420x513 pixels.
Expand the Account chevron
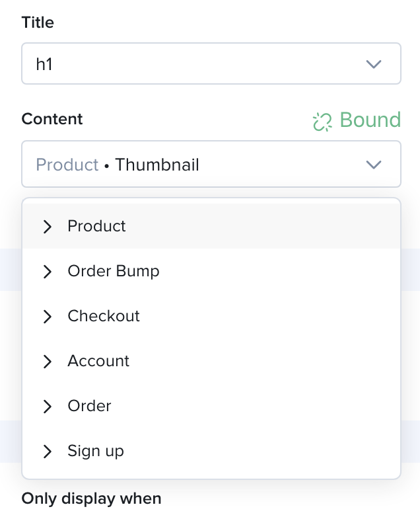[x=48, y=362]
